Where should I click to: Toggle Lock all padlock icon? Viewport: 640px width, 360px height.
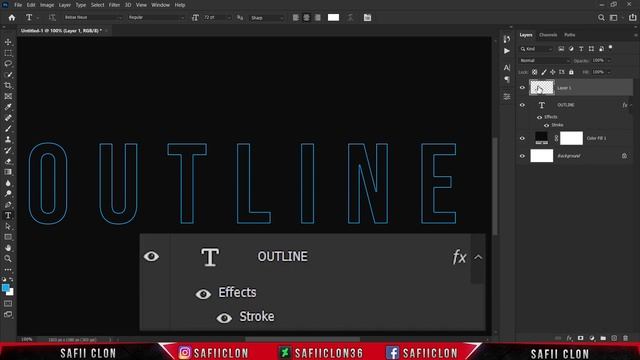(x=571, y=72)
